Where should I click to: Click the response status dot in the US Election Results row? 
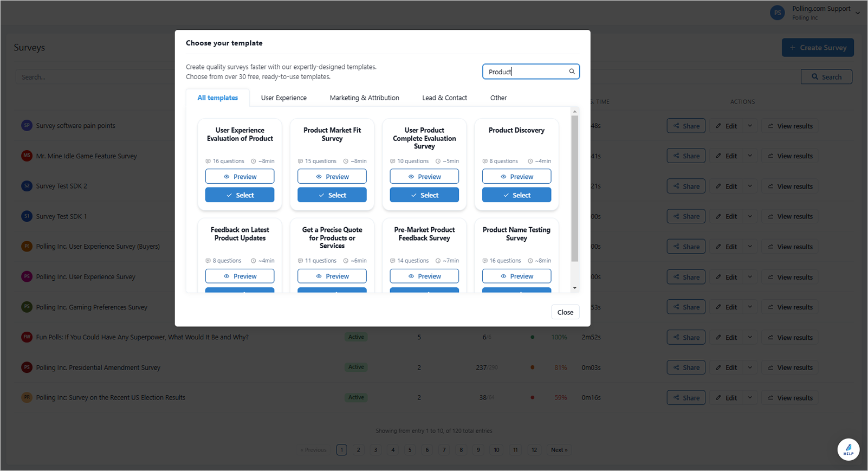tap(533, 397)
